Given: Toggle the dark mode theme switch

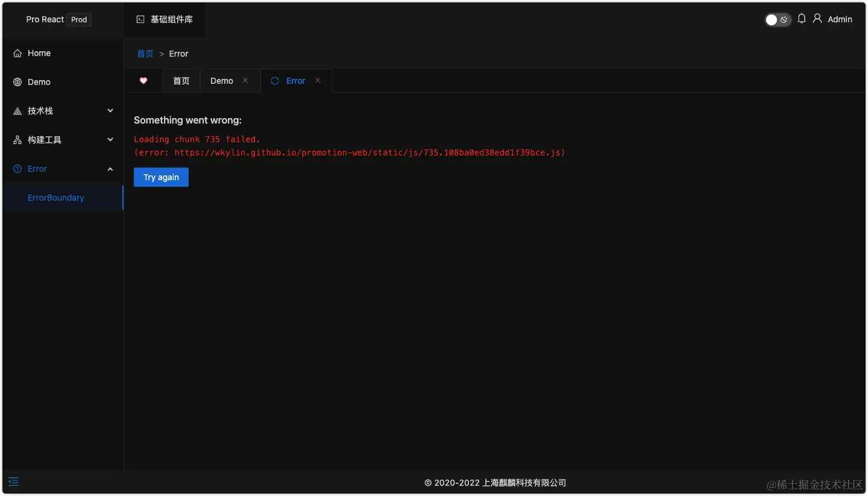Looking at the screenshot, I should (778, 20).
